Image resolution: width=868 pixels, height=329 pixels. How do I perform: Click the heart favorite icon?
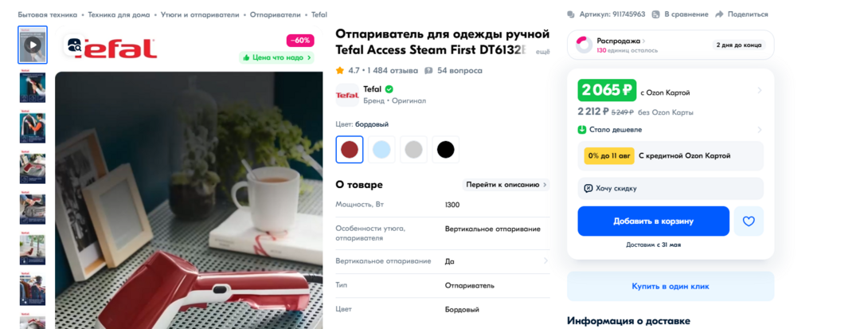coord(749,221)
